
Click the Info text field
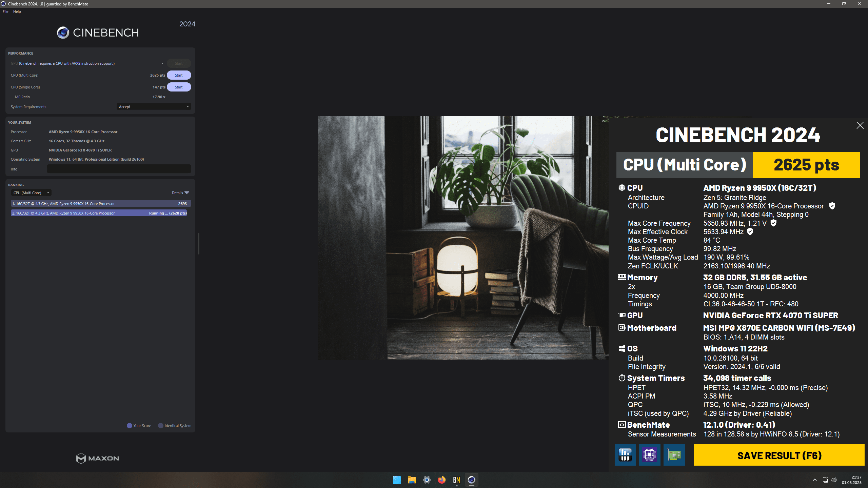click(x=119, y=169)
